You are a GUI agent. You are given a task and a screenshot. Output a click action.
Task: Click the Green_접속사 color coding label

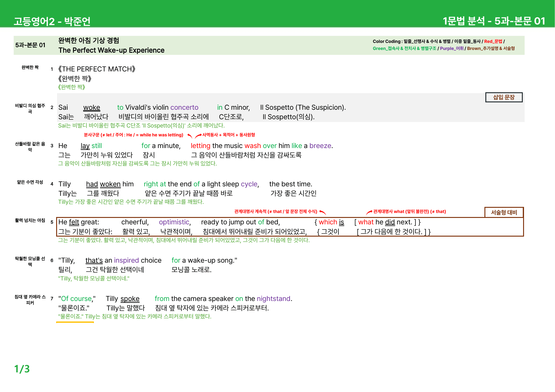[404, 48]
